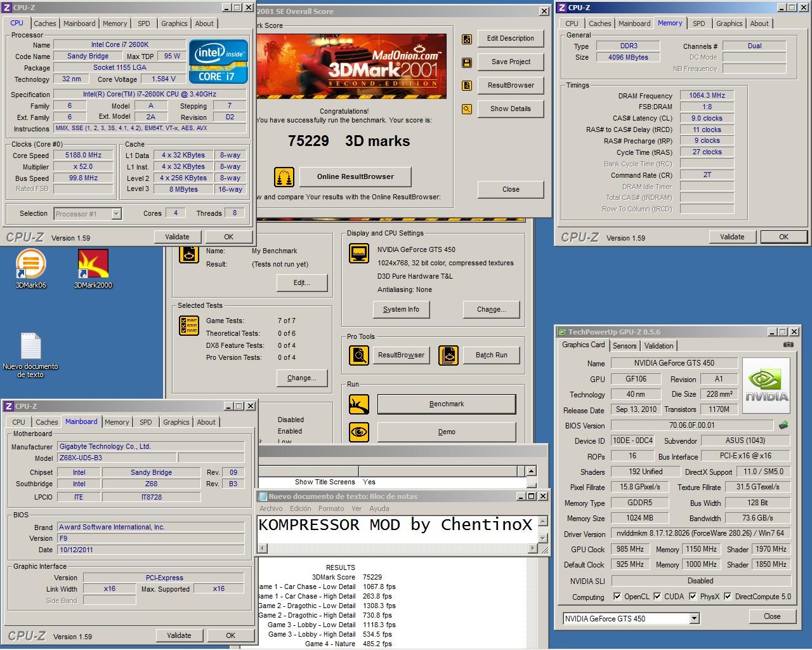
Task: Click the Intel Core i7 logo in CPU-Z
Action: pyautogui.click(x=219, y=62)
